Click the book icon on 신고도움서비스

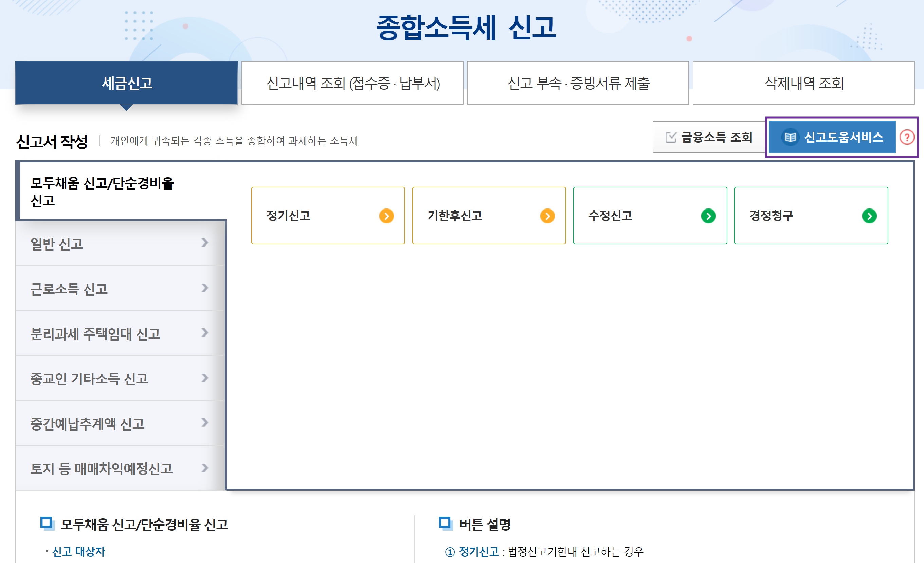tap(790, 137)
